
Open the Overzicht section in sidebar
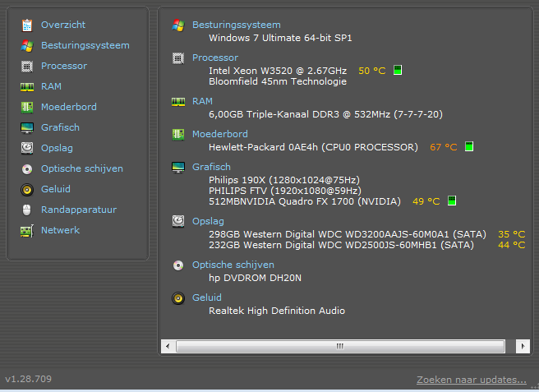point(63,25)
